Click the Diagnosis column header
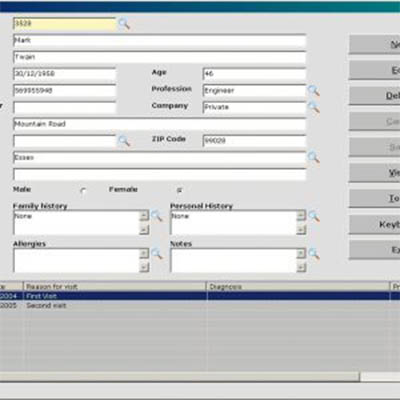This screenshot has width=400, height=400. [x=298, y=287]
